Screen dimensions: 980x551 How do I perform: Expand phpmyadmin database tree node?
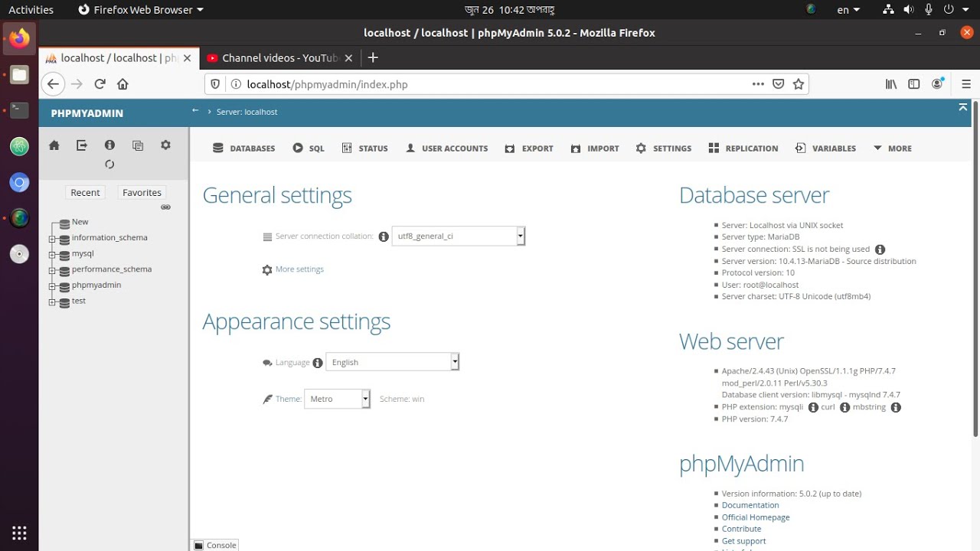(53, 286)
